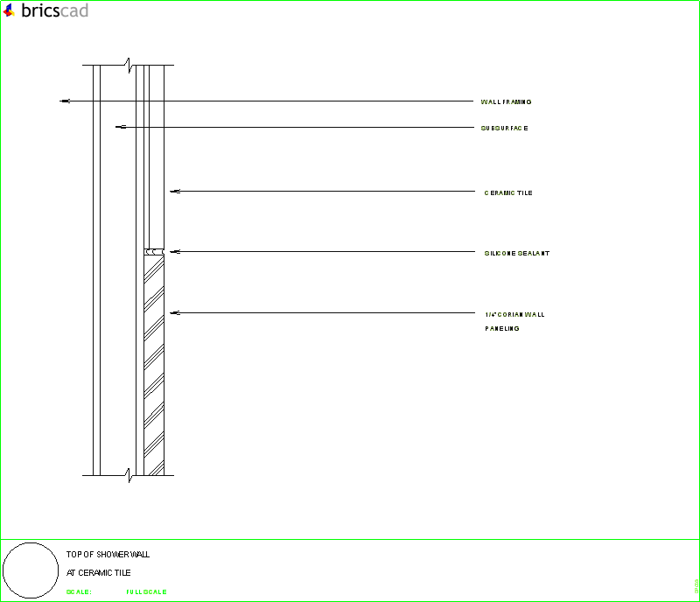This screenshot has height=602, width=700.
Task: Select the TOP OF SHOWER WALL title text
Action: (x=107, y=554)
